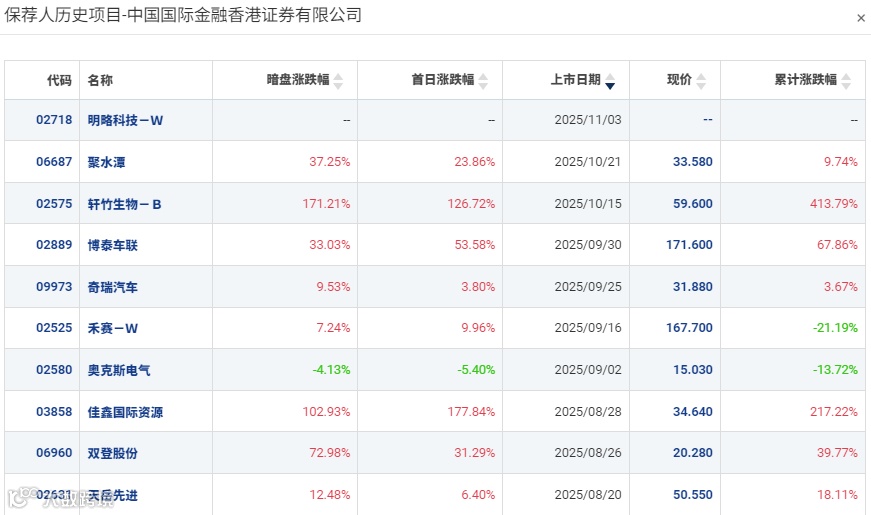The width and height of the screenshot is (871, 515).
Task: Open stock 聚水潭
Action: [x=106, y=162]
